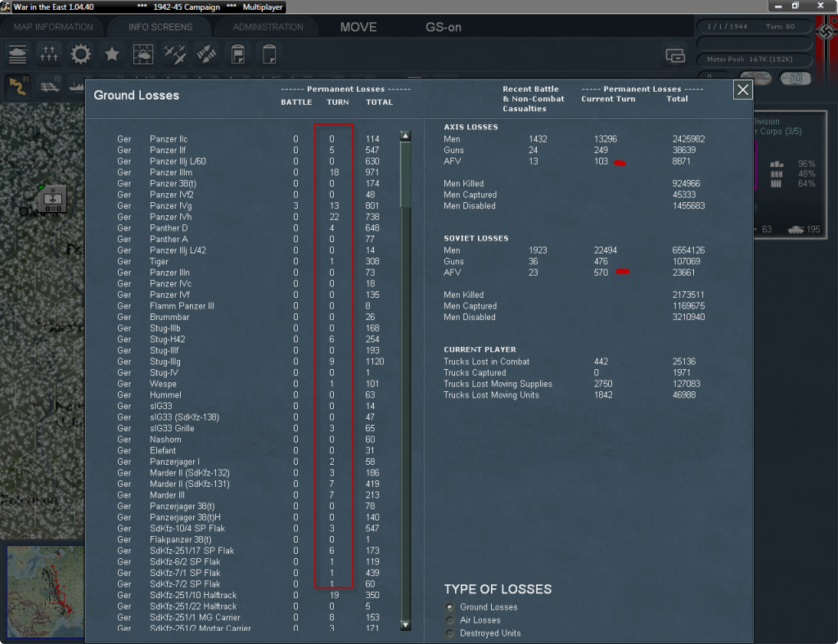The height and width of the screenshot is (644, 838).
Task: Click the 'Hummel' row
Action: 249,395
